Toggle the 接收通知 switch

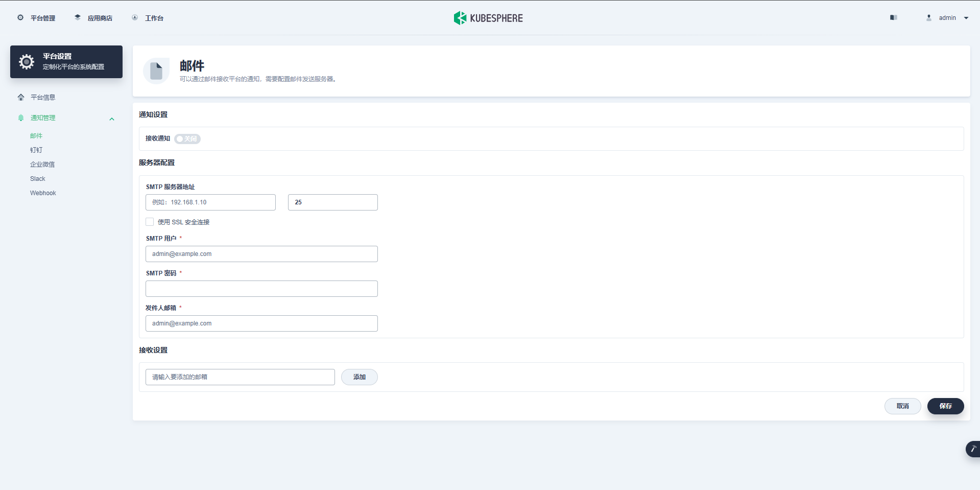click(187, 139)
